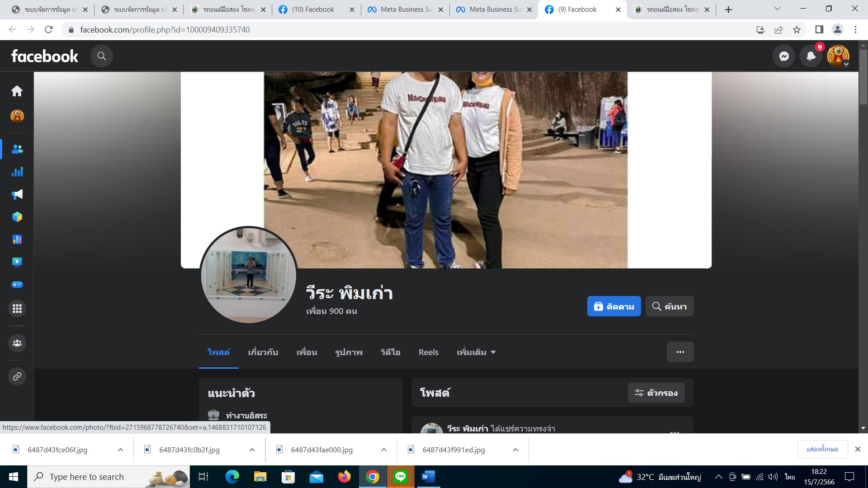The image size is (868, 488).
Task: Open the circular profile picture thumbnail
Action: click(x=248, y=275)
